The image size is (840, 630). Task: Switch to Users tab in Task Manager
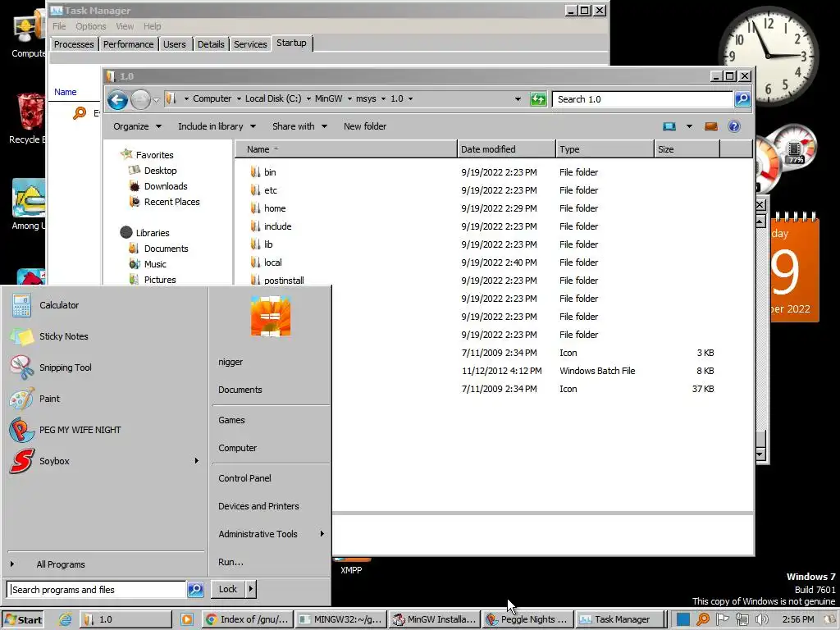[x=175, y=44]
